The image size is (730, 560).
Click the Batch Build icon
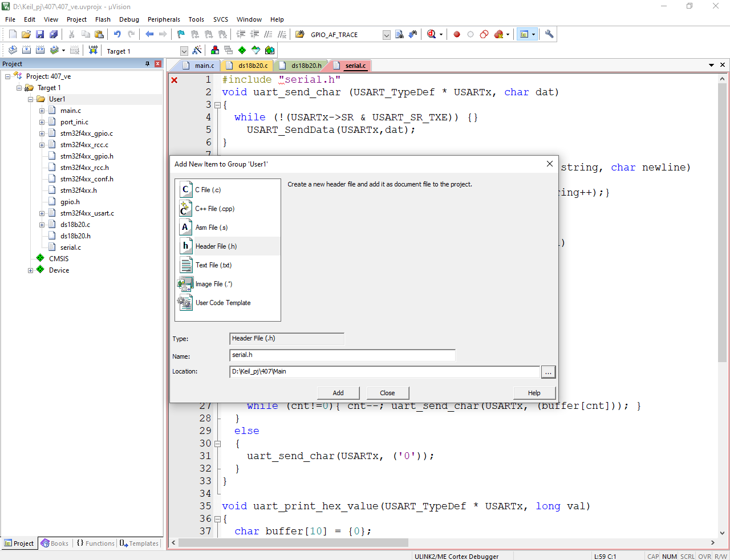tap(54, 50)
